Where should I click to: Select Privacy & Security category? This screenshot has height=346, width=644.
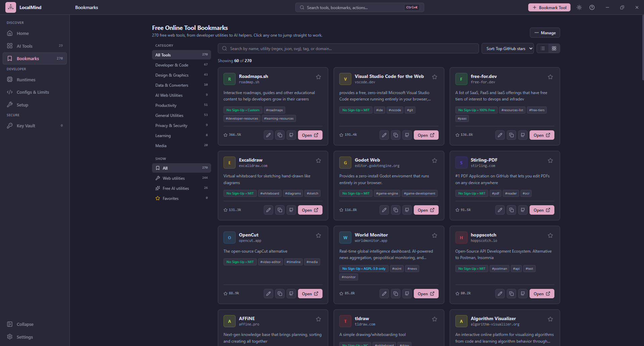181,125
